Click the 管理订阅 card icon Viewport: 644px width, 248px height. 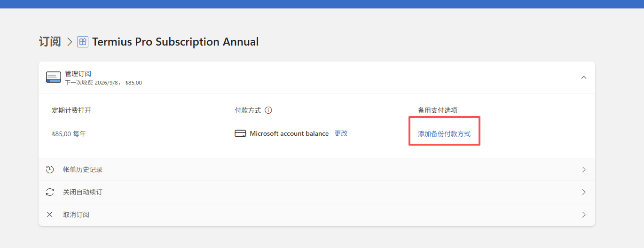tap(54, 77)
